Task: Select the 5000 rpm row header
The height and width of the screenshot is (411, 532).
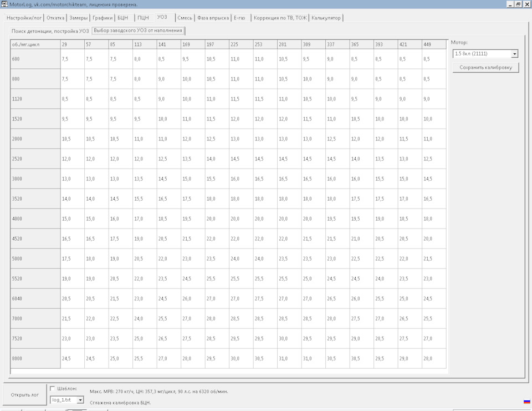Action: pos(35,258)
